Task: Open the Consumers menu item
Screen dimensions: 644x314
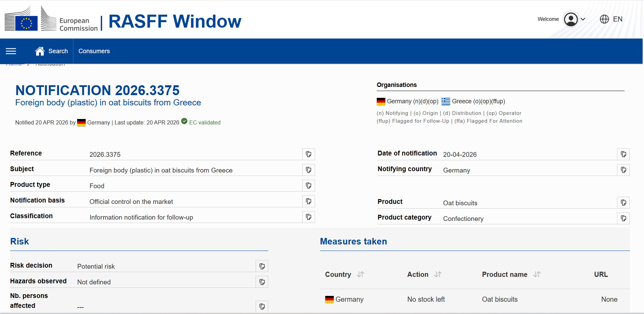Action: pyautogui.click(x=94, y=51)
